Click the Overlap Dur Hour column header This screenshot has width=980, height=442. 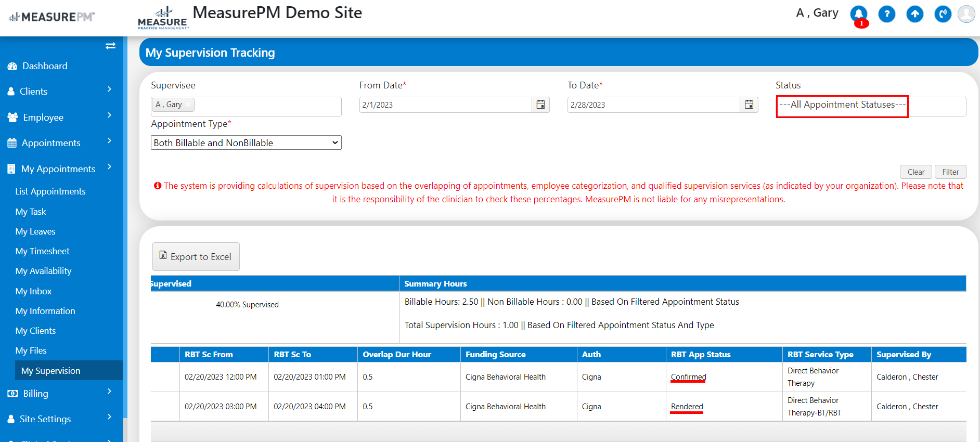pyautogui.click(x=409, y=354)
